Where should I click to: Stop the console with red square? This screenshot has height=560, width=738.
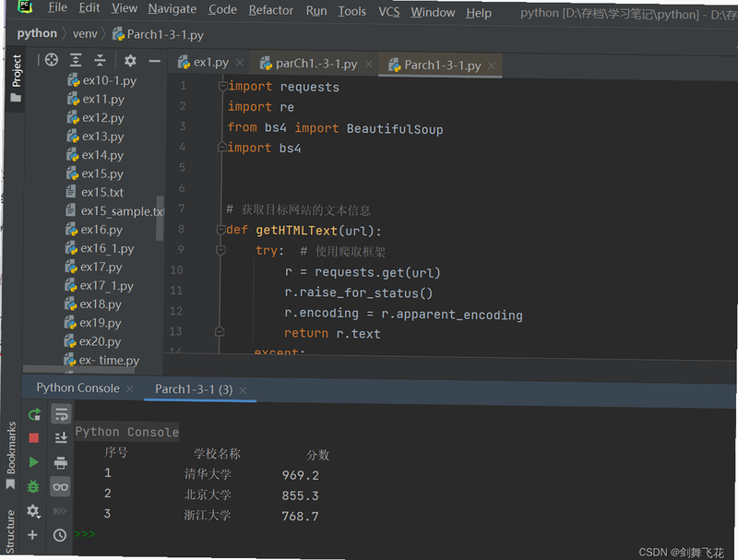click(x=34, y=438)
